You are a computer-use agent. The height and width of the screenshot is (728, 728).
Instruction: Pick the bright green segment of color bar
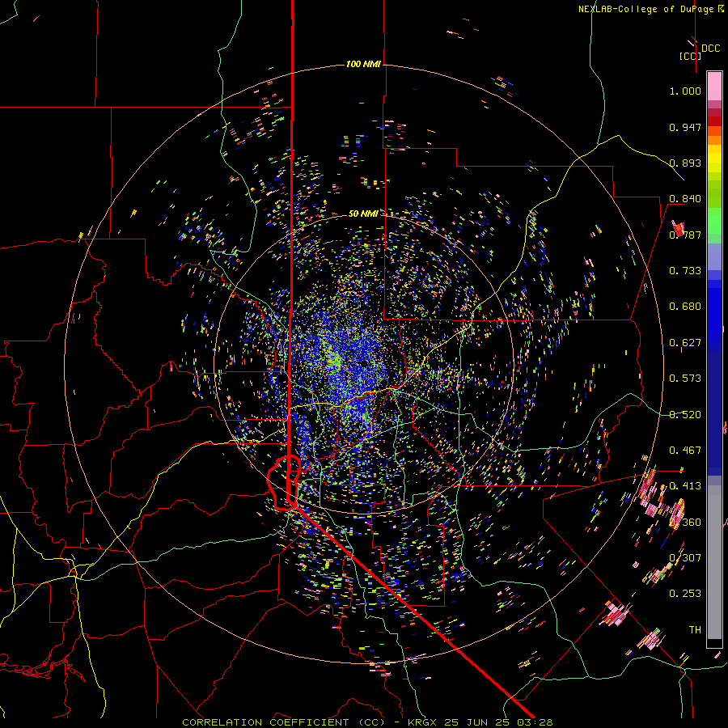714,221
